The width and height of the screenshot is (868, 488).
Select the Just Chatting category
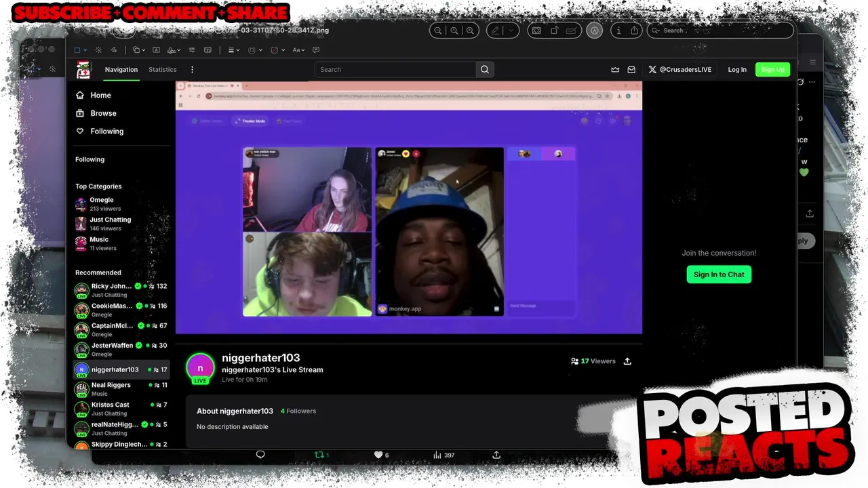pyautogui.click(x=103, y=224)
